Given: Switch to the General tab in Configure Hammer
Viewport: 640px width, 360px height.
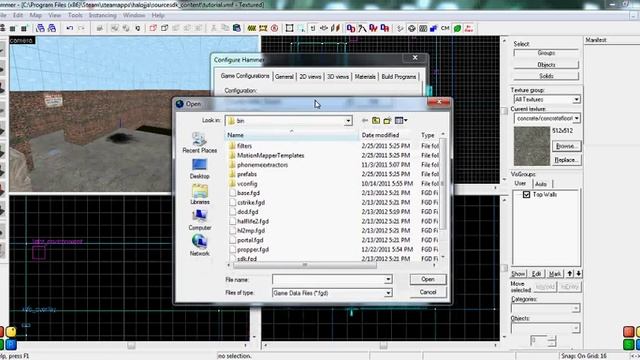Looking at the screenshot, I should tap(284, 77).
